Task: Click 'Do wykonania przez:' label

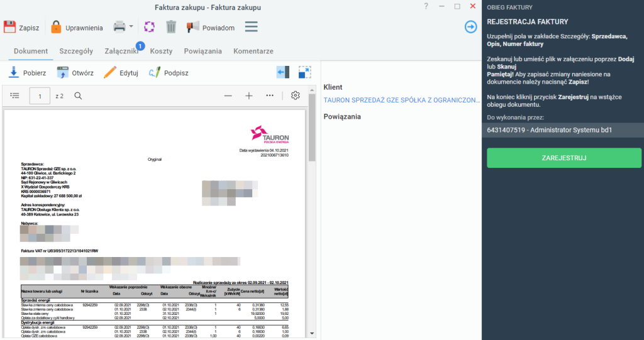Action: (x=516, y=118)
